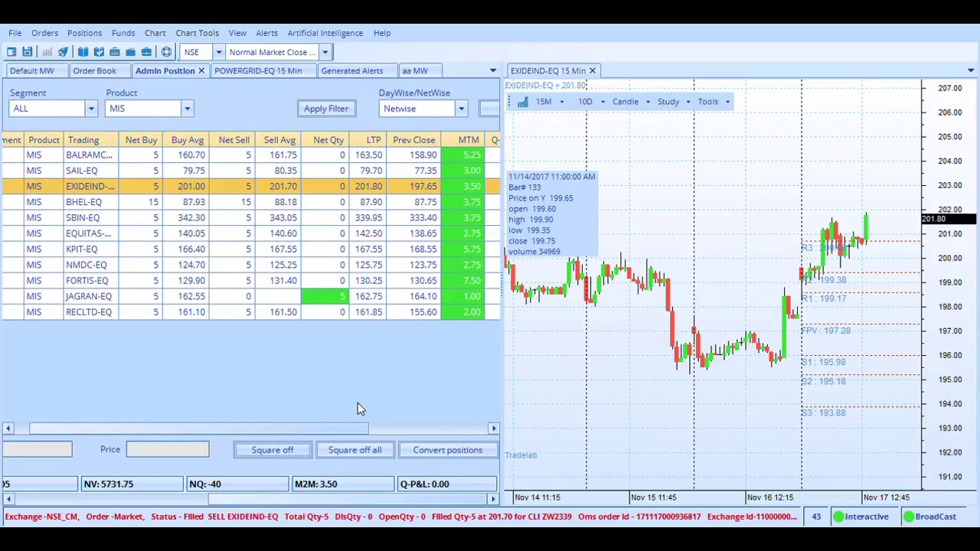Open the File menu

(x=15, y=33)
